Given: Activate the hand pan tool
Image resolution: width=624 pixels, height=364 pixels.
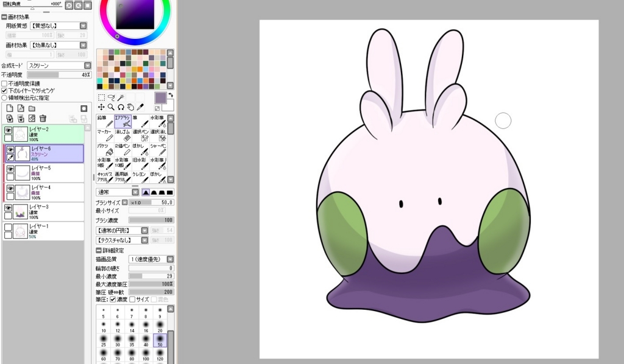Looking at the screenshot, I should (130, 107).
